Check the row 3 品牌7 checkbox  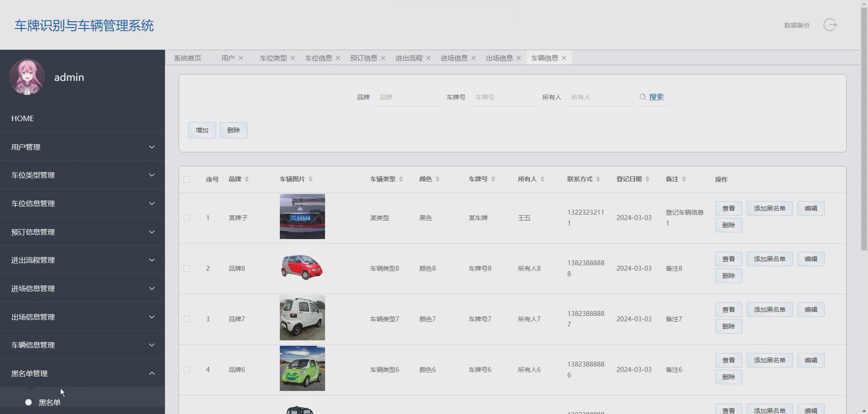187,319
